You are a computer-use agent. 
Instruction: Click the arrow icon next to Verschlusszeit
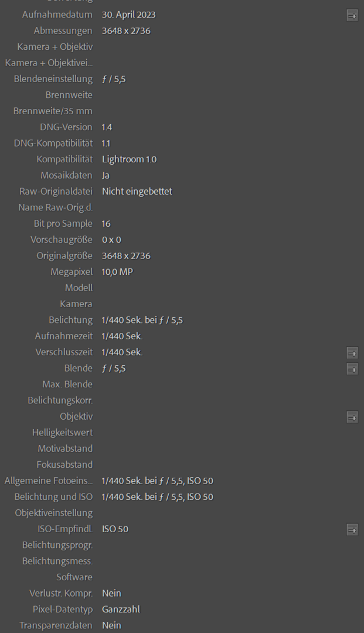coord(352,353)
